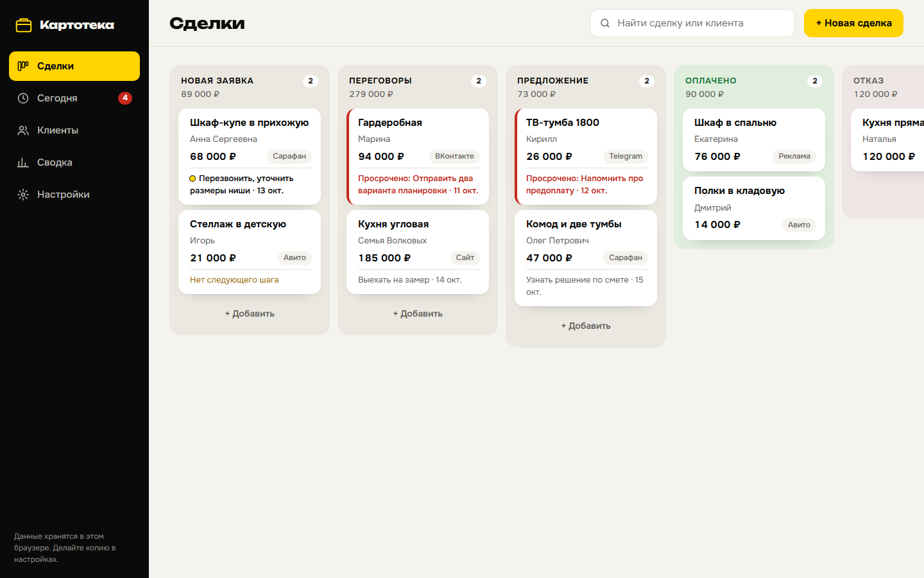This screenshot has height=578, width=924.
Task: Click the Сарафан tag on Шкаф-купе card
Action: coord(289,156)
